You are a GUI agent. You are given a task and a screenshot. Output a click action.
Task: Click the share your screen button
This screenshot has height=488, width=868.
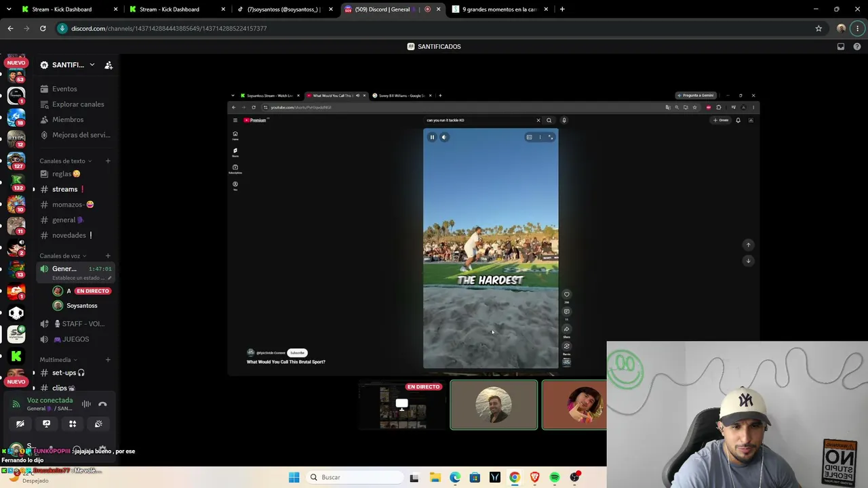tap(46, 424)
